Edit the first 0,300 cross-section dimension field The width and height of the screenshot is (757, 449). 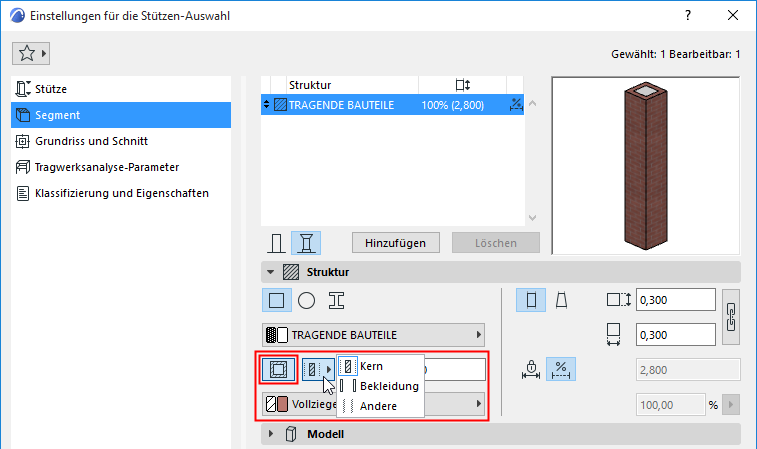[x=675, y=300]
